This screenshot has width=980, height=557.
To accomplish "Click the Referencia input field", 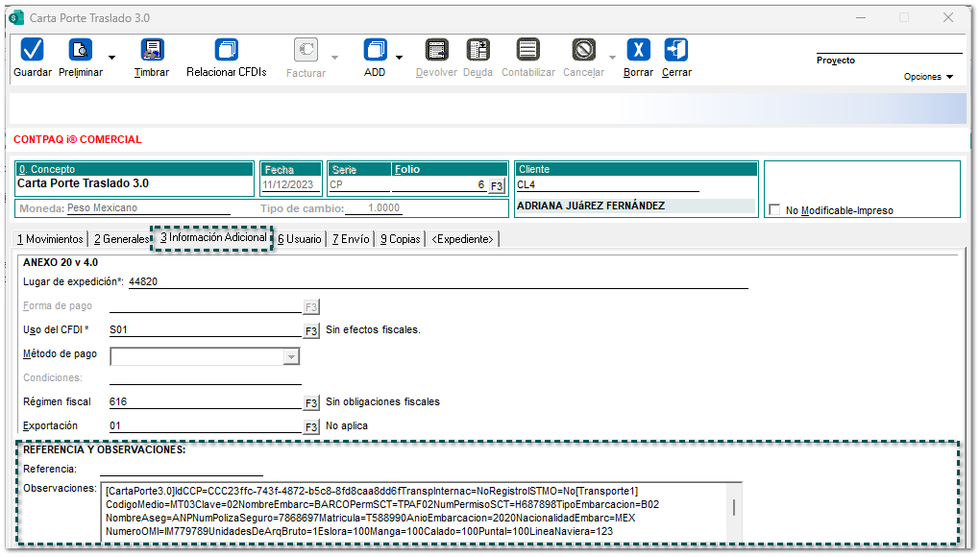I will tap(181, 469).
